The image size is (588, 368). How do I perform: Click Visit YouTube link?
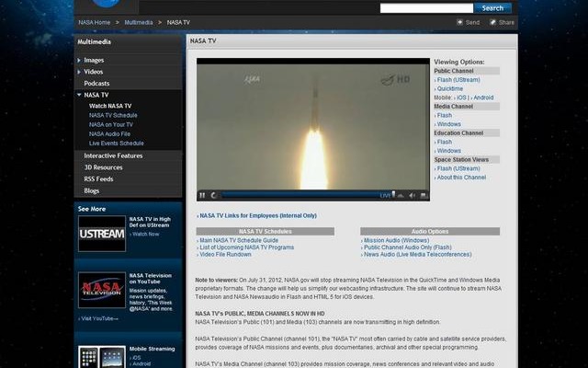(99, 318)
